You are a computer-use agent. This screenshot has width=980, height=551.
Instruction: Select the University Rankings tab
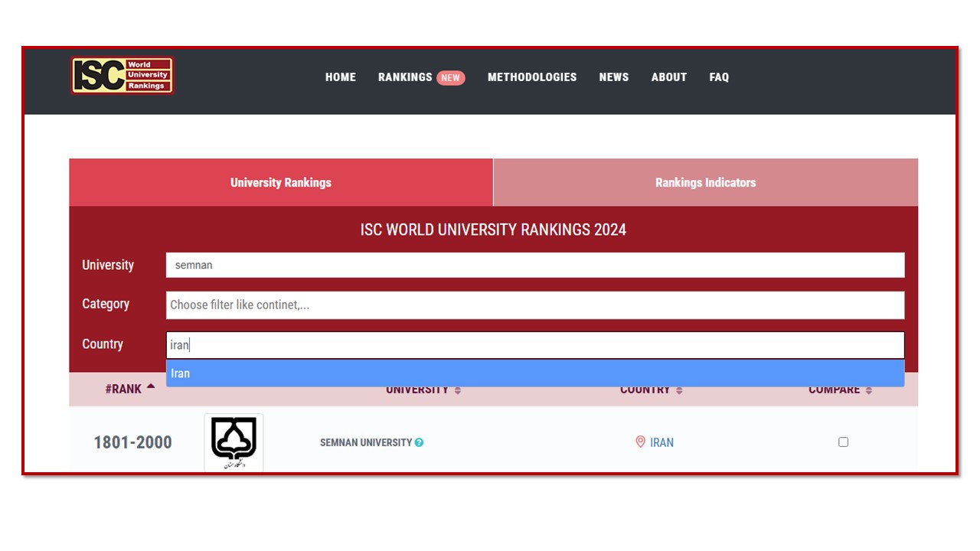coord(281,183)
